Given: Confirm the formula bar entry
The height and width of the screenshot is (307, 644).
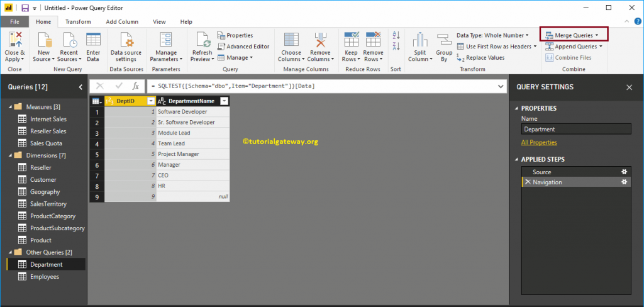Looking at the screenshot, I should coord(119,86).
